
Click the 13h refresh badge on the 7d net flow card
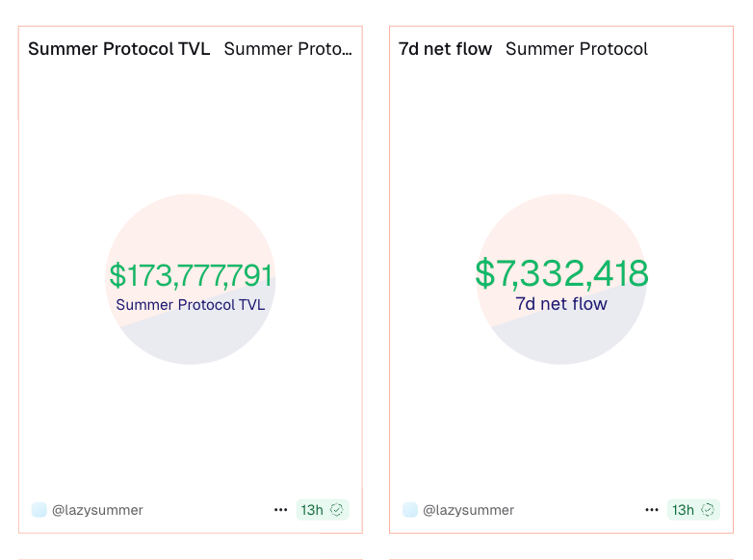[x=684, y=510]
